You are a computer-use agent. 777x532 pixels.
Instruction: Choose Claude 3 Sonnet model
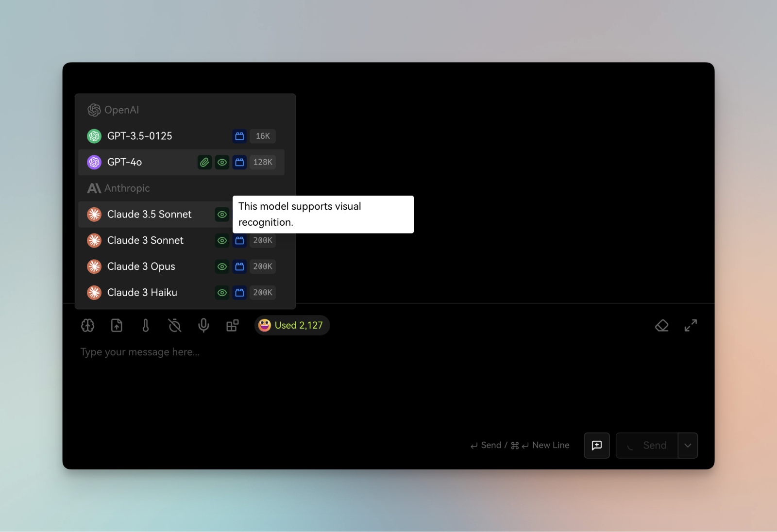tap(181, 240)
